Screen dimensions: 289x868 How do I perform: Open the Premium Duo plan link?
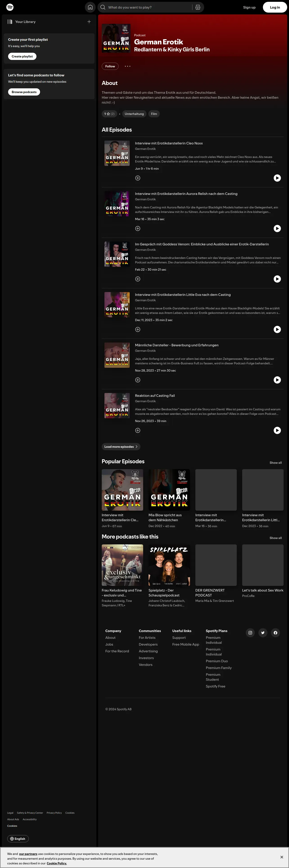click(217, 661)
